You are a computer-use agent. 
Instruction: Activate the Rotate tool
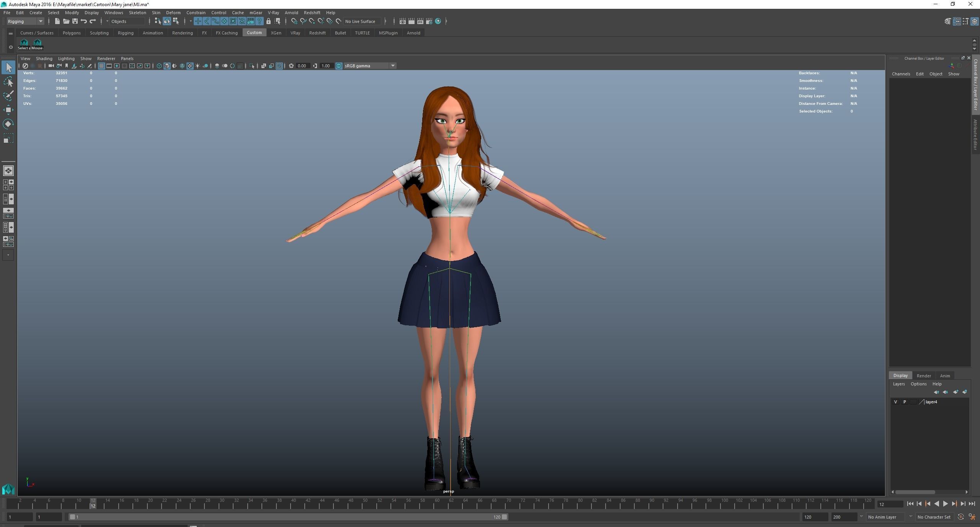pos(8,124)
